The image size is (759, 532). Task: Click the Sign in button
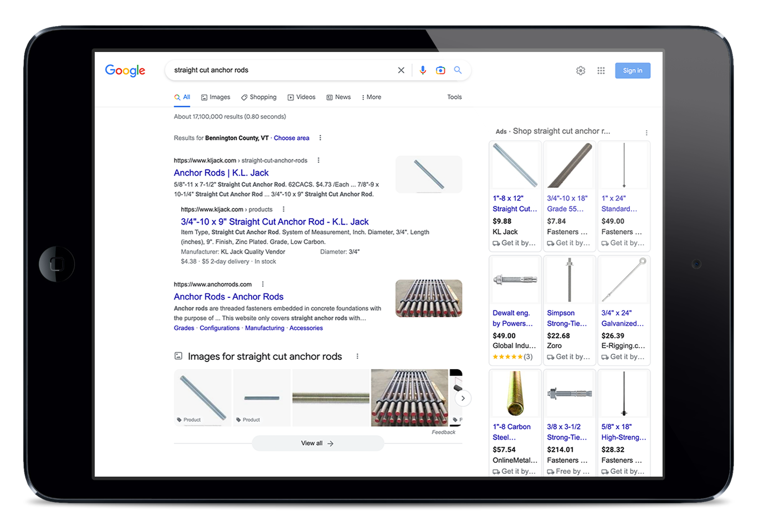tap(633, 71)
